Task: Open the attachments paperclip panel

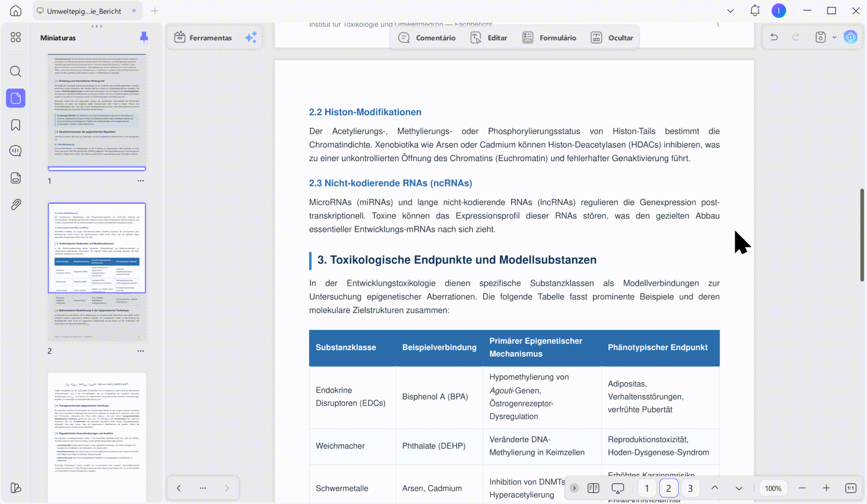Action: coord(16,204)
